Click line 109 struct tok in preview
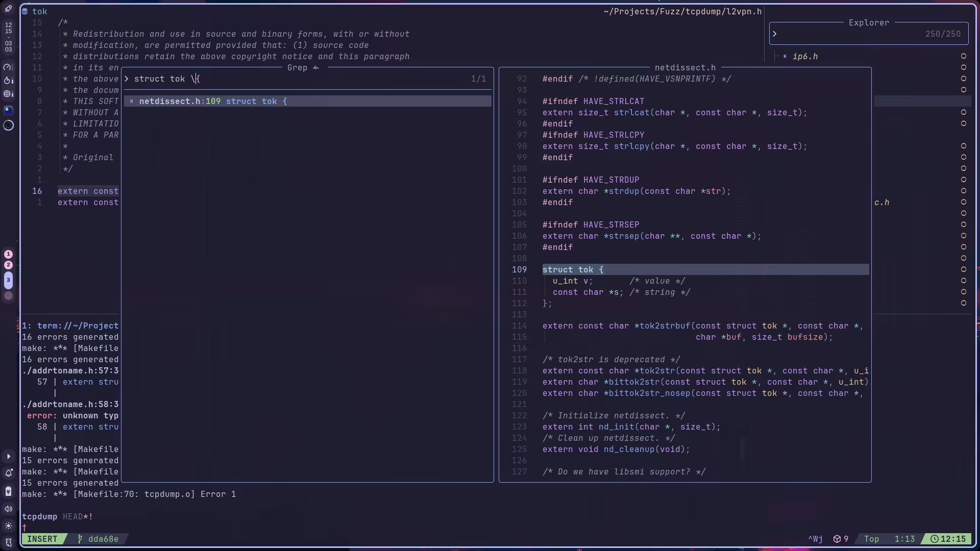Screen dimensions: 980x551 (x=573, y=270)
